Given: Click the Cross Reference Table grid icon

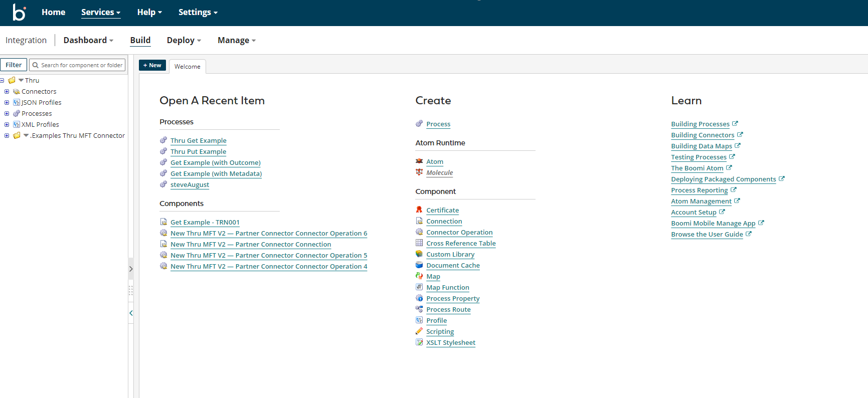Looking at the screenshot, I should coord(419,243).
